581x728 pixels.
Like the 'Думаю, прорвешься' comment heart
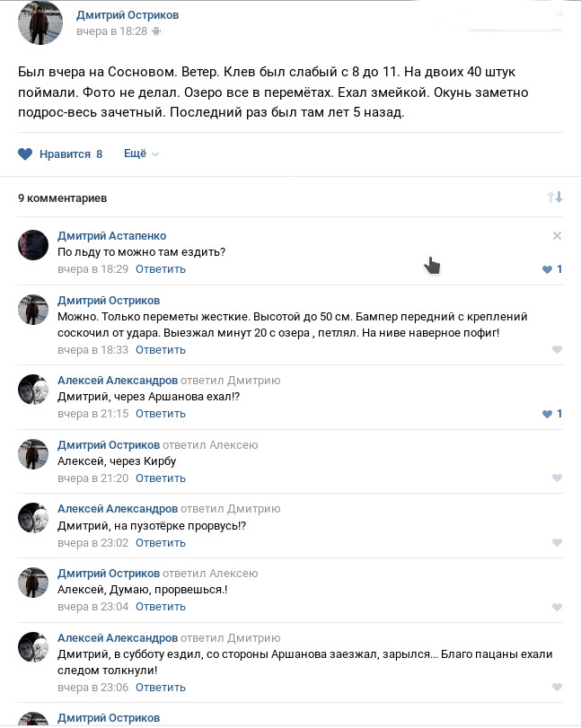tap(557, 607)
